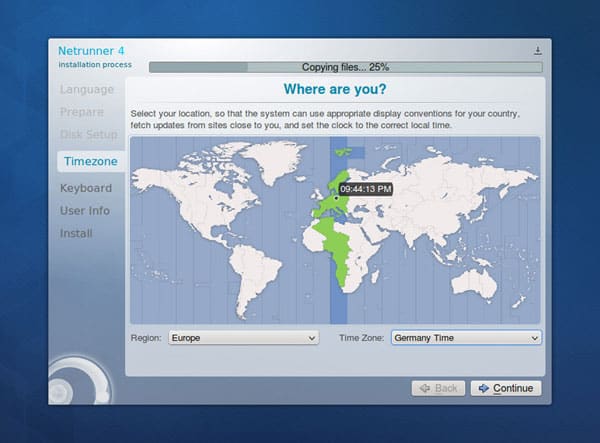The image size is (600, 443).
Task: Click the download arrow icon in the installer's top right
Action: 538,50
